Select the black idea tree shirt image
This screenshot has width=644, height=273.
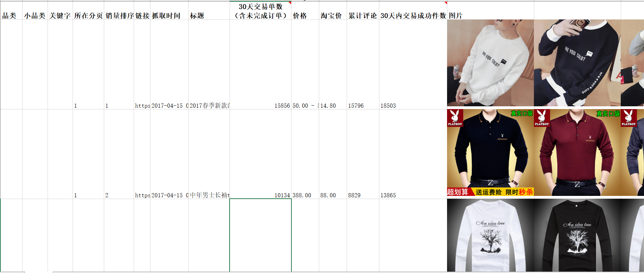click(x=577, y=235)
